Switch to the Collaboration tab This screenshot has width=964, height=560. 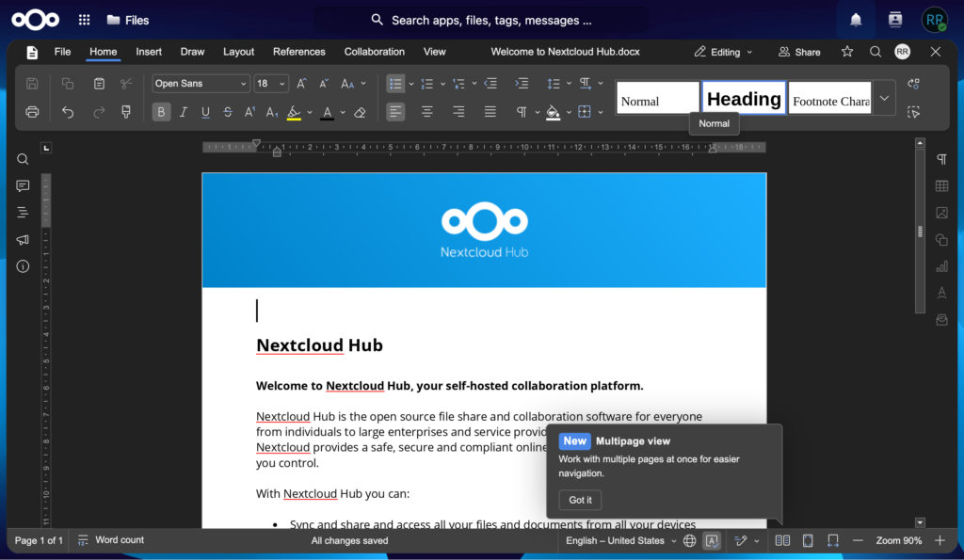click(x=375, y=52)
